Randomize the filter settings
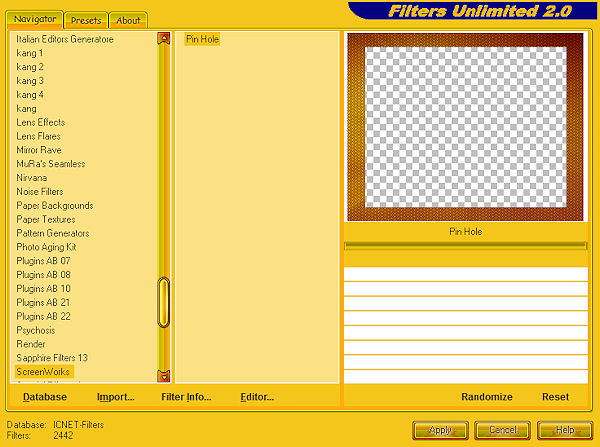Image resolution: width=600 pixels, height=447 pixels. click(x=487, y=397)
